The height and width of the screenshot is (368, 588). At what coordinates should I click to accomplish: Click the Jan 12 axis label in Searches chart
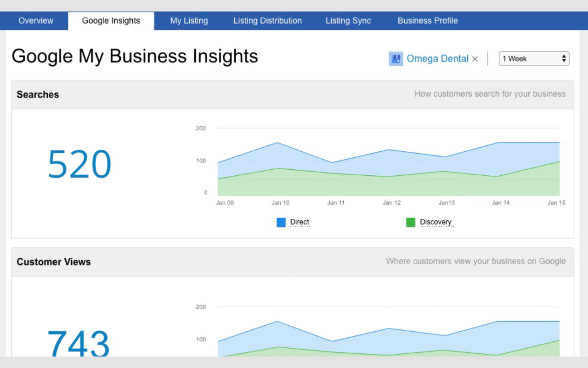392,202
